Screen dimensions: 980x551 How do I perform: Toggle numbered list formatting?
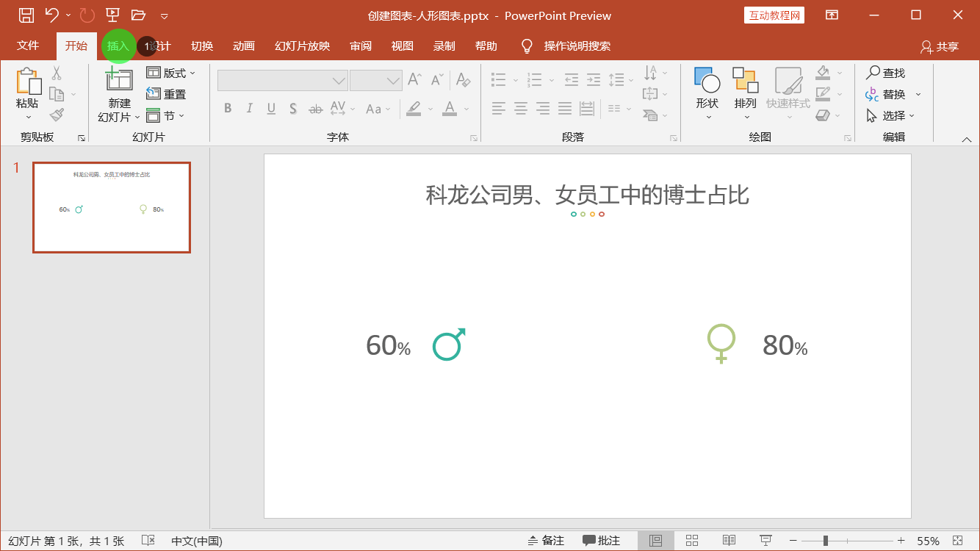pos(535,79)
